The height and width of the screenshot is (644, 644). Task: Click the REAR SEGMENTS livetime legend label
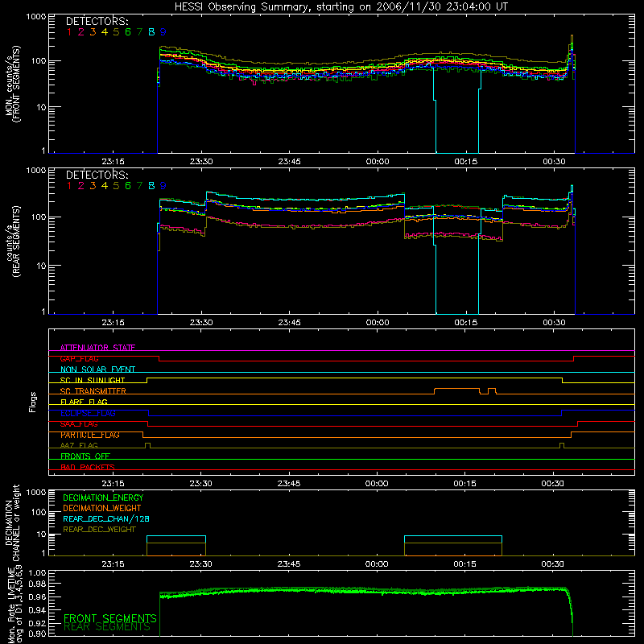(x=107, y=627)
